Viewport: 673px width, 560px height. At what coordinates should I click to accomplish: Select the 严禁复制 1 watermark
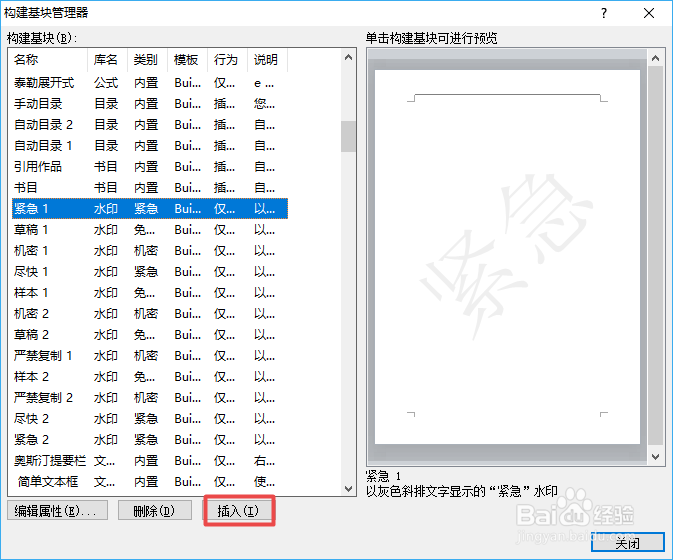(150, 356)
